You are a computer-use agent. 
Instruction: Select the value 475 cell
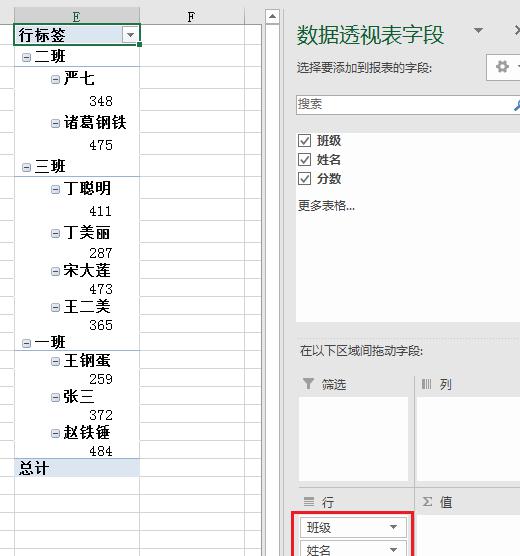point(77,144)
